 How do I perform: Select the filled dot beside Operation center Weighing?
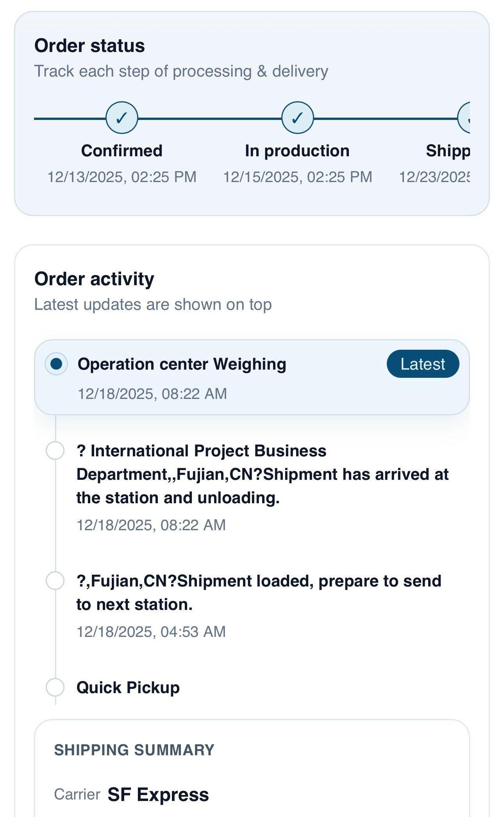coord(57,364)
